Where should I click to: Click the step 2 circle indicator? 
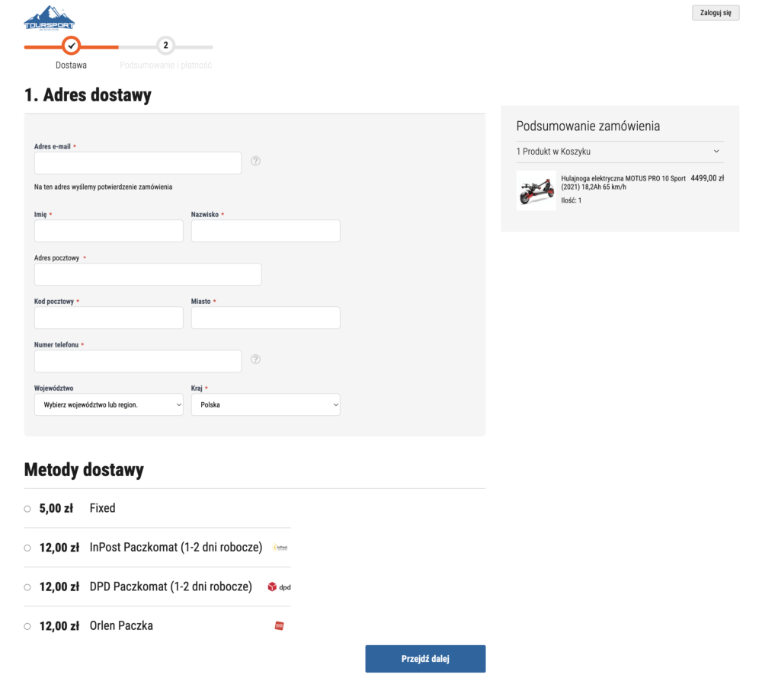point(165,46)
